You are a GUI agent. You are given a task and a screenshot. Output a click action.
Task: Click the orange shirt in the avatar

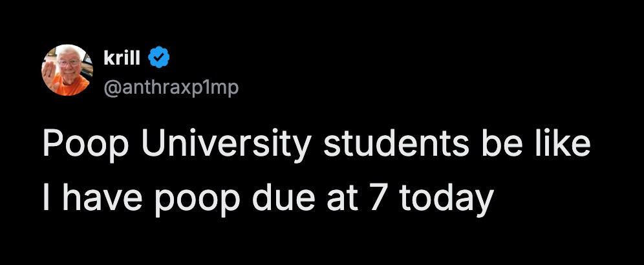click(x=76, y=85)
